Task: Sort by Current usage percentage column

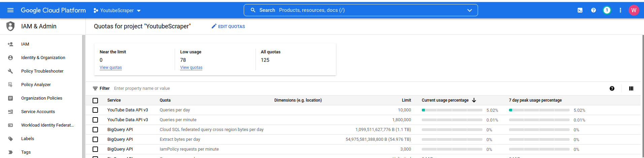Action: point(445,100)
